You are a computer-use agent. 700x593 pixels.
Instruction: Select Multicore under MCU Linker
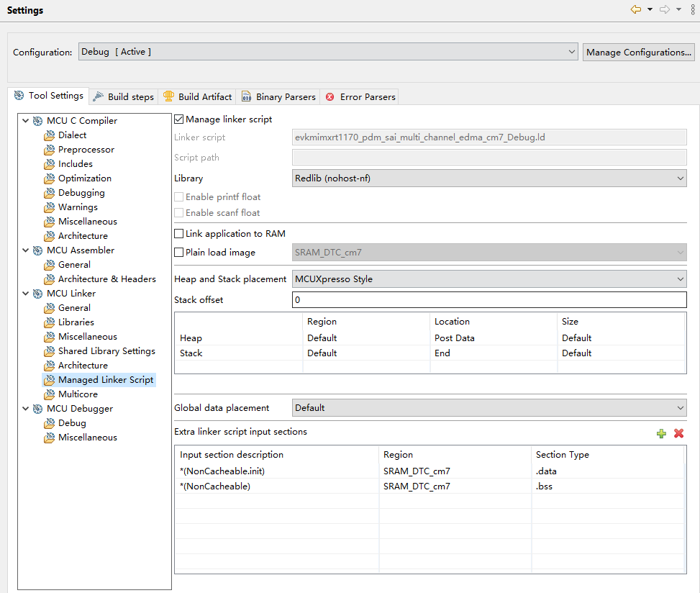[x=78, y=394]
